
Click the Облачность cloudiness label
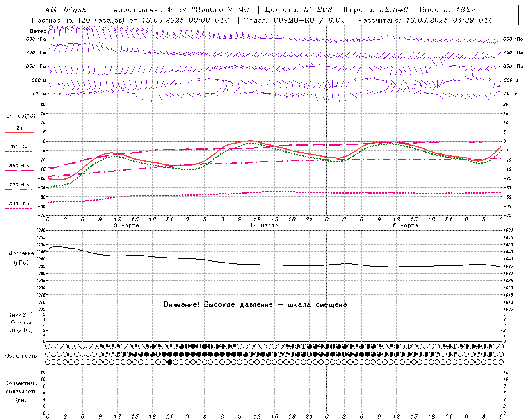tap(21, 356)
